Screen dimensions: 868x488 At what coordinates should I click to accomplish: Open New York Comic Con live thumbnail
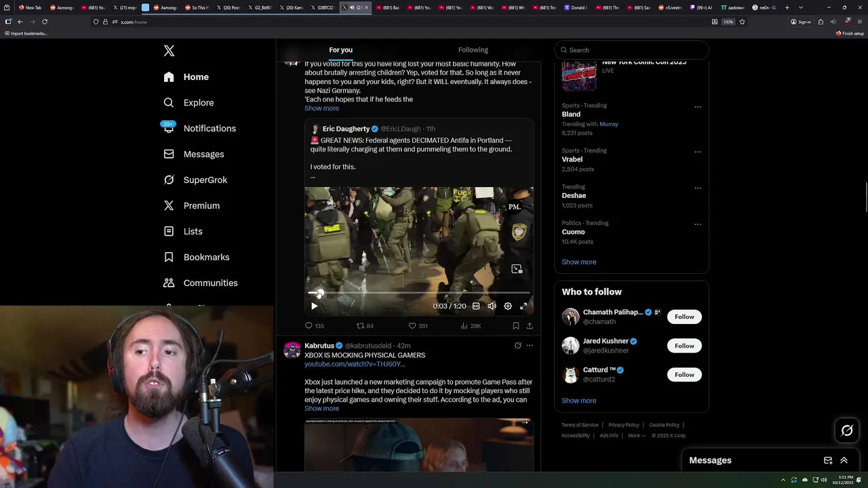579,75
